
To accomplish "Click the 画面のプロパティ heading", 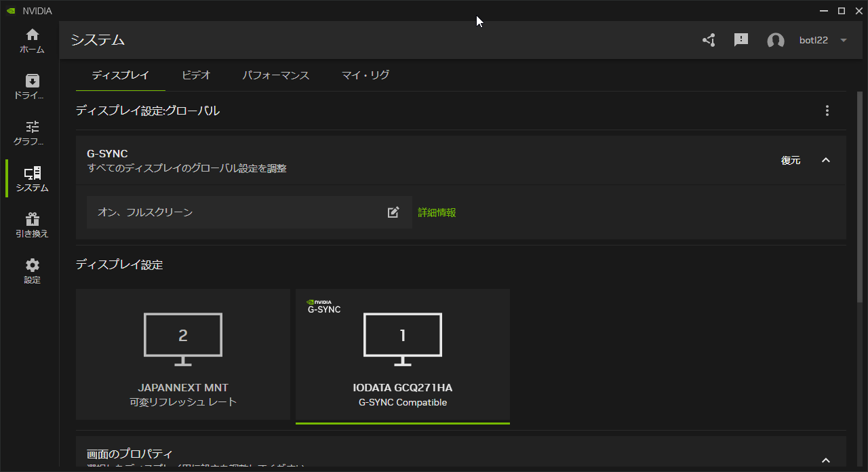I will pyautogui.click(x=130, y=454).
